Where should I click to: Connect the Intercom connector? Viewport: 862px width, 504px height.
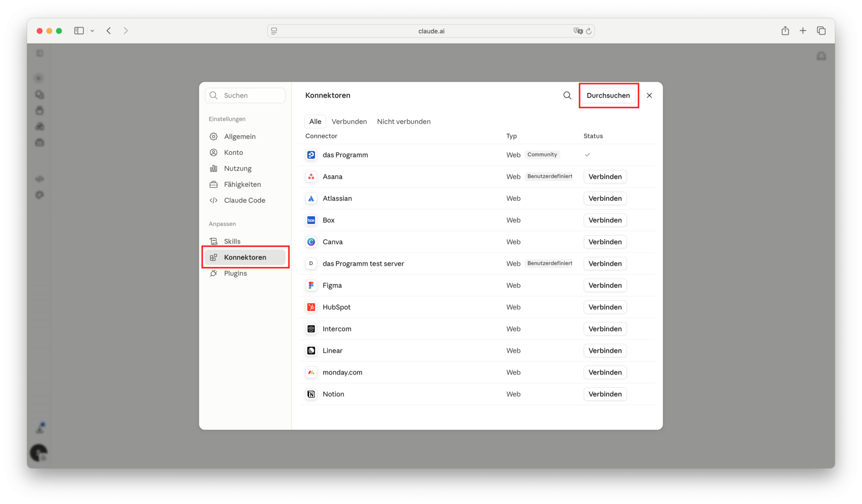pos(605,329)
